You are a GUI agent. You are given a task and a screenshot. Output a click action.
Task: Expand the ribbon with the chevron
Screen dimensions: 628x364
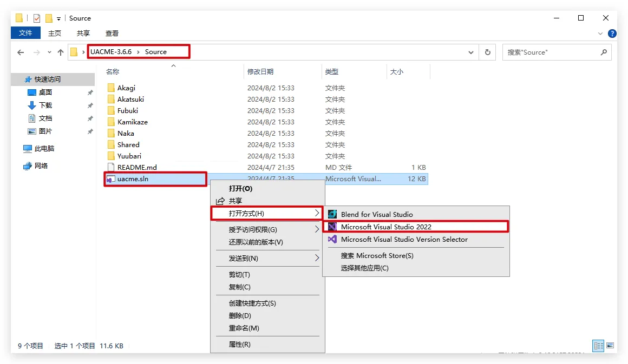tap(600, 34)
